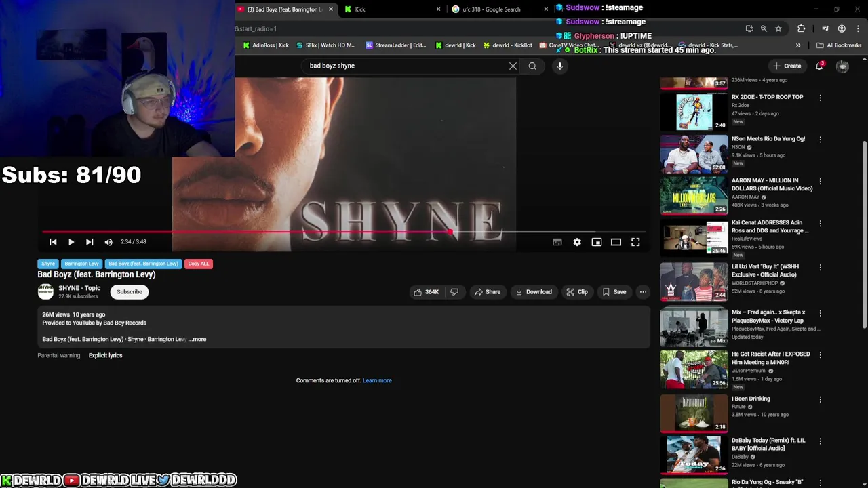868x488 pixels.
Task: Open N3on Meets Rio Da Yung Og thumbnail
Action: 694,154
